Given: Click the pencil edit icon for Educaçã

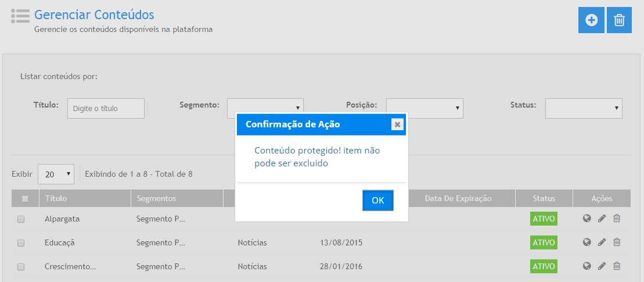Looking at the screenshot, I should pos(602,242).
